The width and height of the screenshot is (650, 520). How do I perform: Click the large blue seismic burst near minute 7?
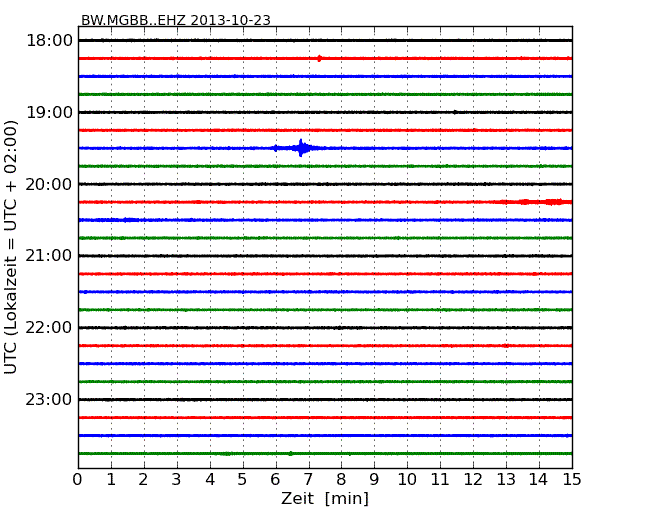tap(299, 148)
